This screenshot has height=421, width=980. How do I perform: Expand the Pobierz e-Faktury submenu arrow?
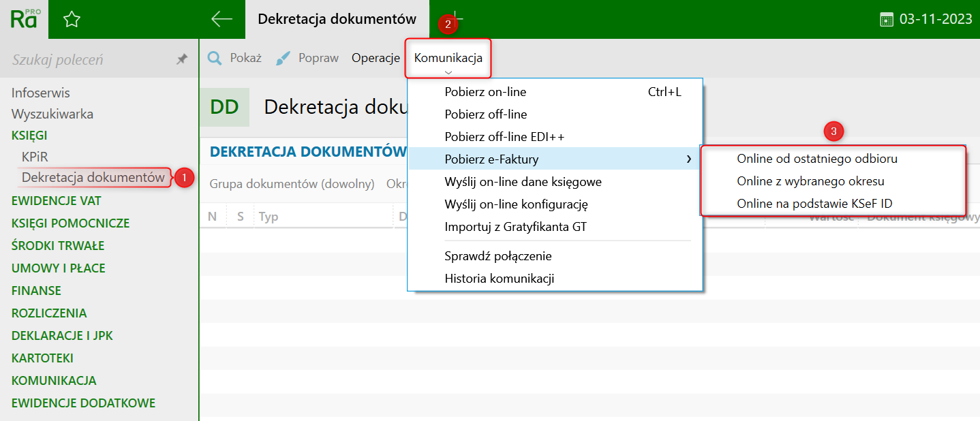pos(689,159)
